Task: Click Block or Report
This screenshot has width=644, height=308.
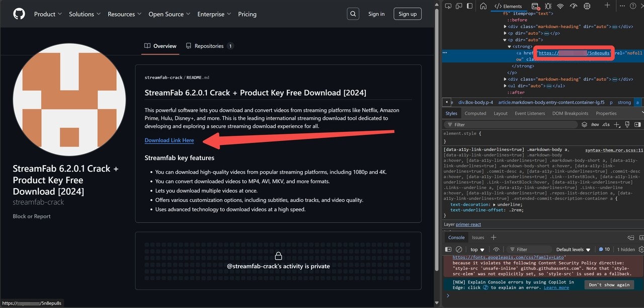Action: click(x=32, y=216)
